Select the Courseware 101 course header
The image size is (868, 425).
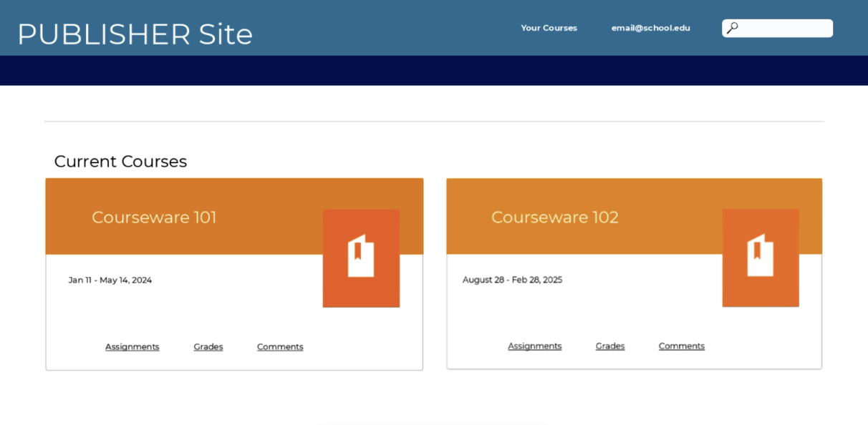pos(154,217)
